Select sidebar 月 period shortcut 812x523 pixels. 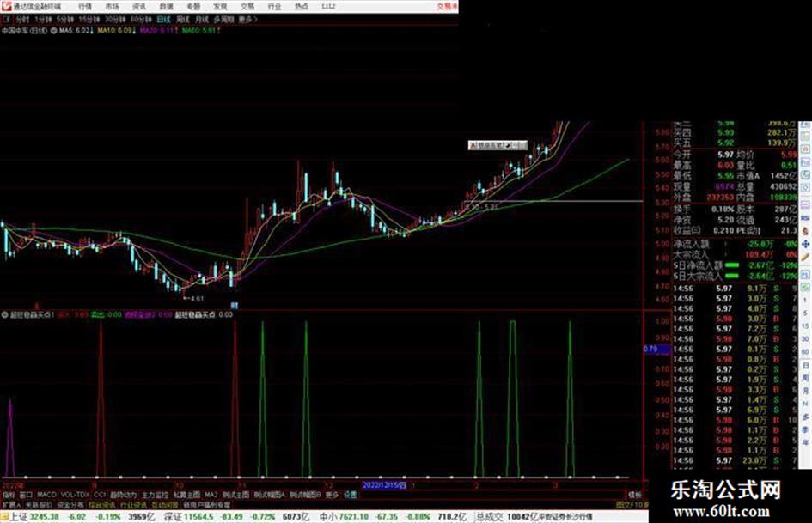(x=806, y=391)
